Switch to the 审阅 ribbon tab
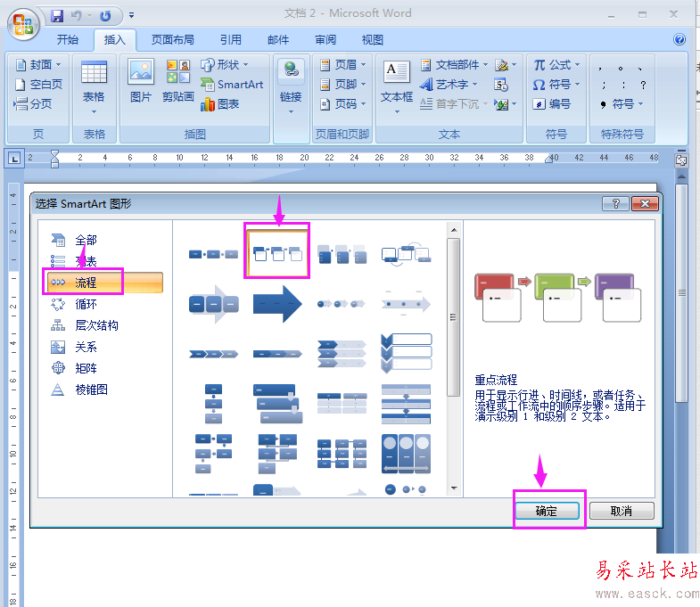Viewport: 700px width, 607px height. click(x=325, y=40)
